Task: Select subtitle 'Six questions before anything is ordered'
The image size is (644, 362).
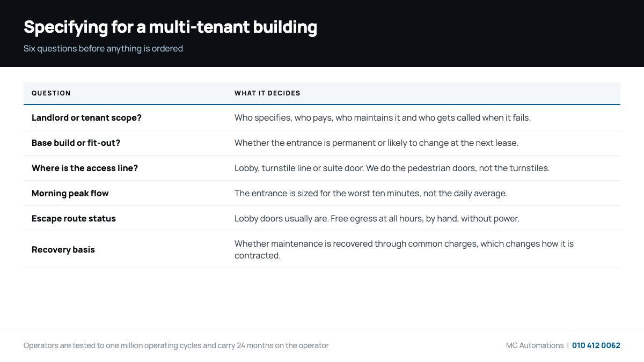Action: coord(103,49)
